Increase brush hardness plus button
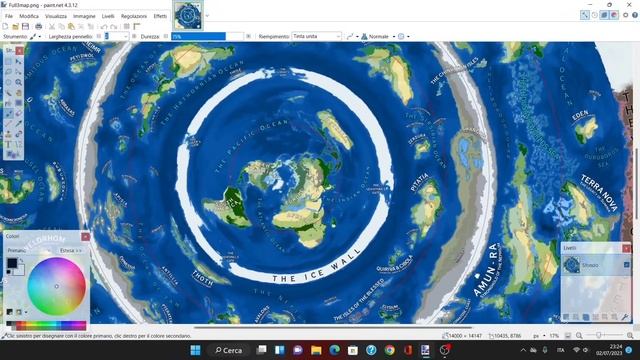640x360 pixels. tap(248, 36)
